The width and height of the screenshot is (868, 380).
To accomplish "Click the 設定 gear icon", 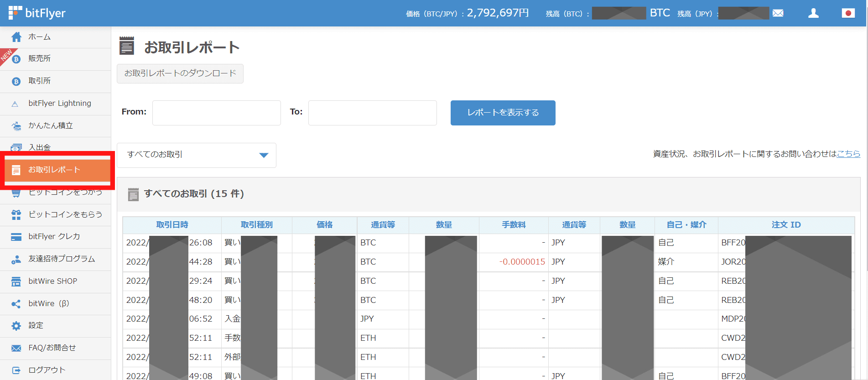I will (x=16, y=326).
